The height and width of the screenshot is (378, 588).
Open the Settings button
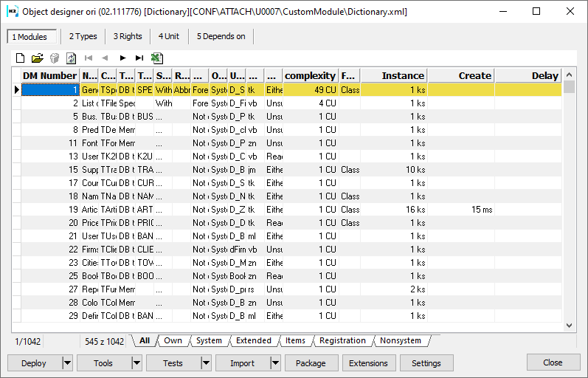(x=426, y=363)
